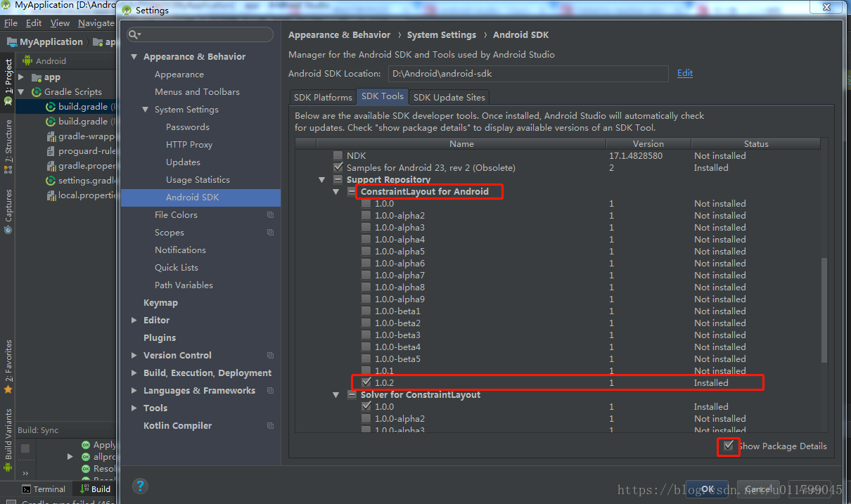Click the app module folder icon

pos(37,77)
